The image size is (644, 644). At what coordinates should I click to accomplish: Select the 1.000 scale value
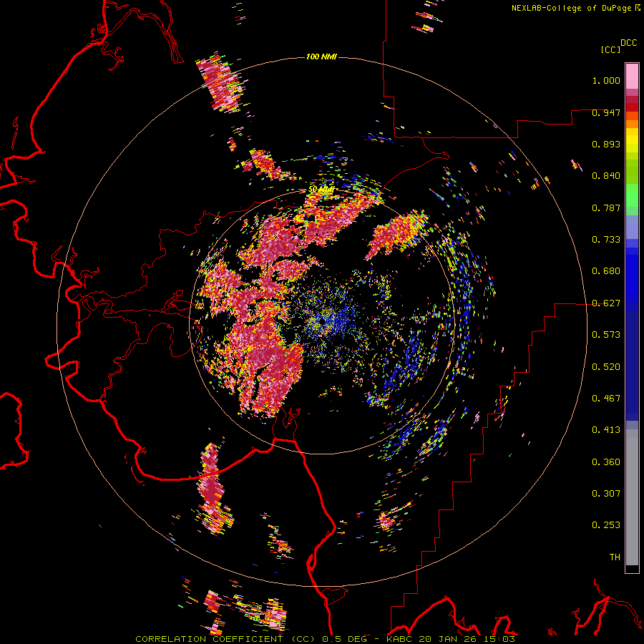(606, 80)
